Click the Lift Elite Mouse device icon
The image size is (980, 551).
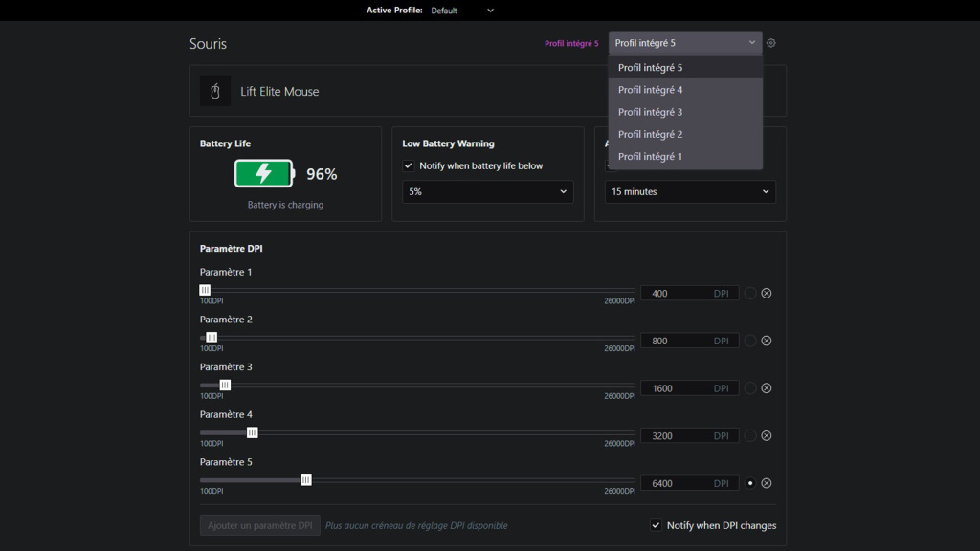coord(215,91)
